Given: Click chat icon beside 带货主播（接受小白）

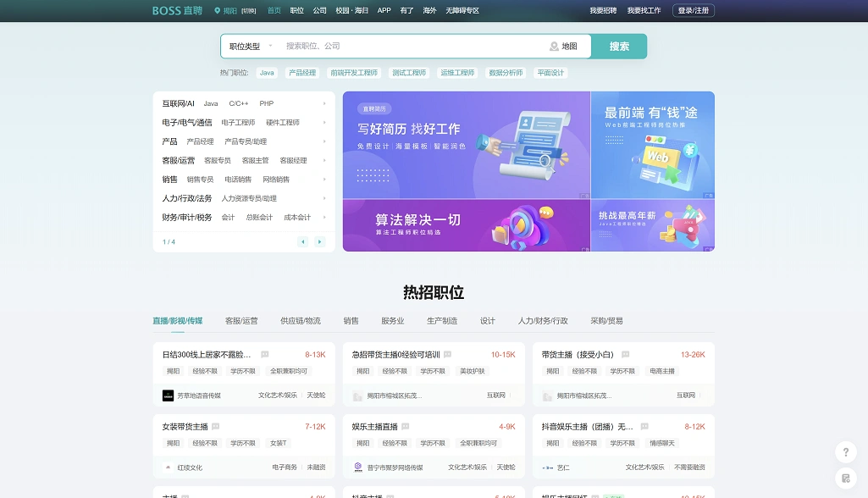Looking at the screenshot, I should click(626, 355).
